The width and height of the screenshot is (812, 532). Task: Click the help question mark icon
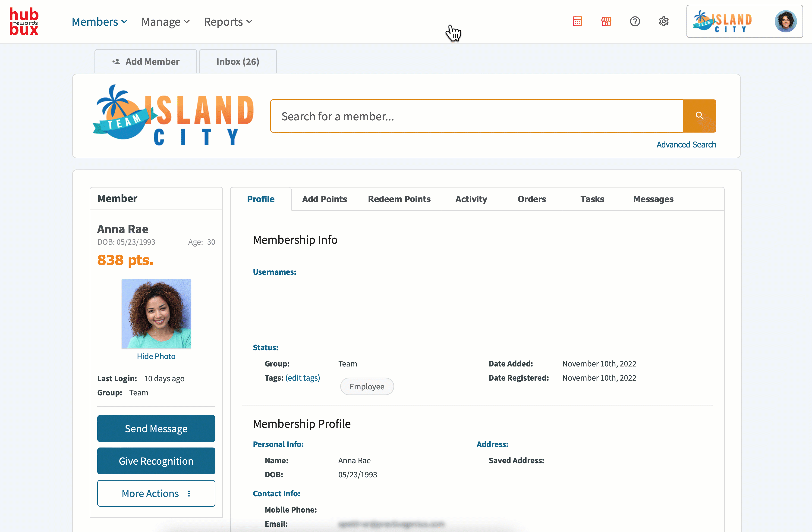click(x=635, y=22)
